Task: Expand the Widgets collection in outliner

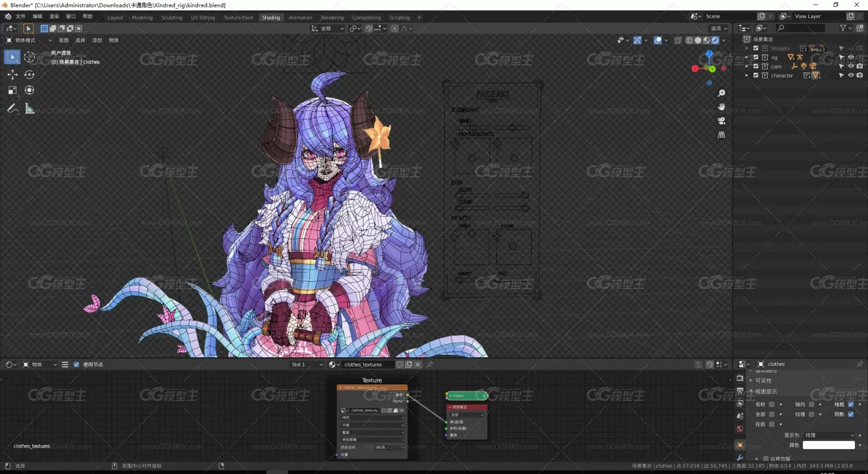Action: click(x=747, y=48)
